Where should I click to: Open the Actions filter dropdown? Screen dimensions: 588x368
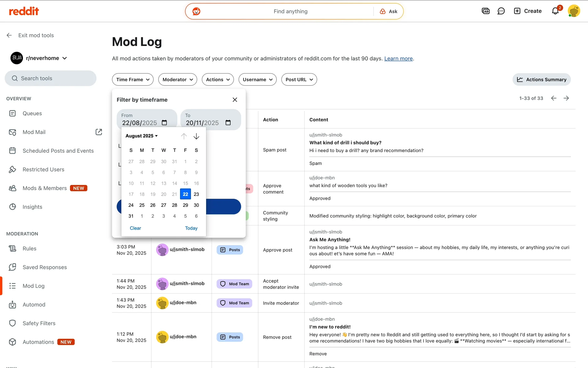[x=218, y=79]
